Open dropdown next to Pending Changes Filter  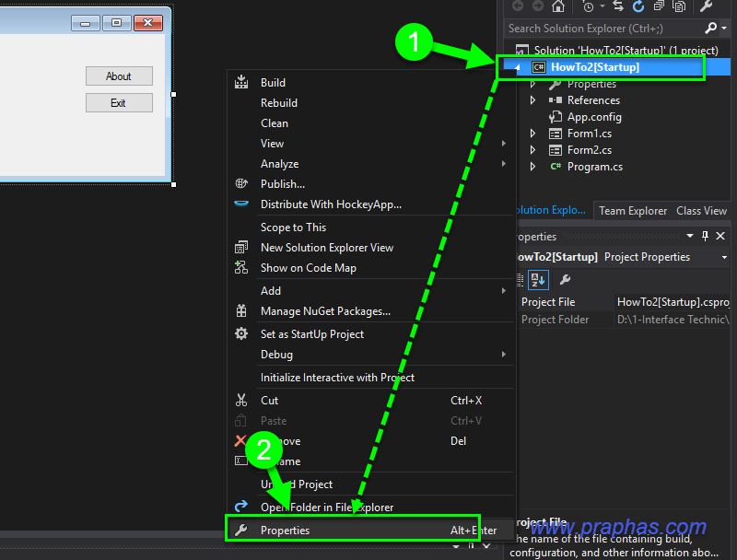point(602,6)
